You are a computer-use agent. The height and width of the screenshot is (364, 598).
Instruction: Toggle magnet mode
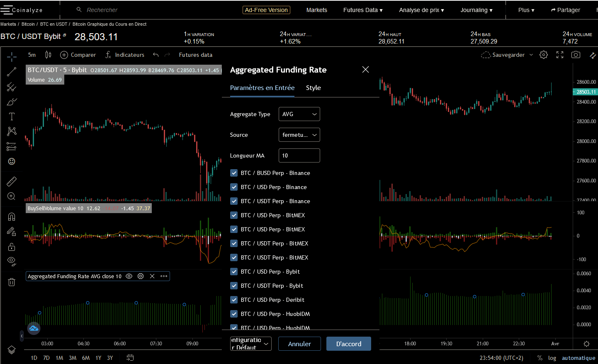[12, 216]
